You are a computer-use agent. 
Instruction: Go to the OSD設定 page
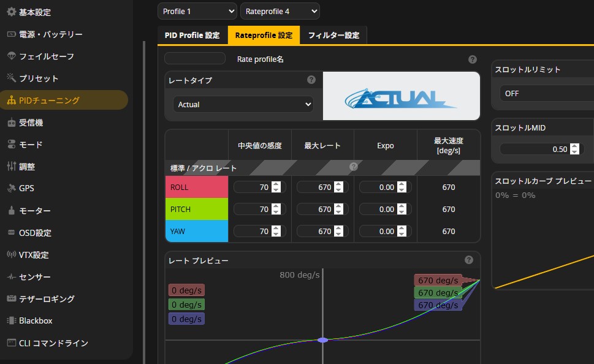point(35,233)
